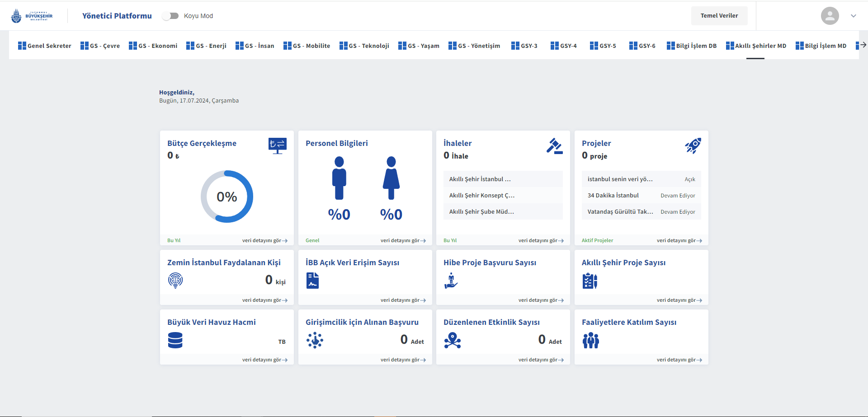This screenshot has width=868, height=417.
Task: Click the budget presentation icon in Bütçe Gerçekleşme
Action: (277, 146)
